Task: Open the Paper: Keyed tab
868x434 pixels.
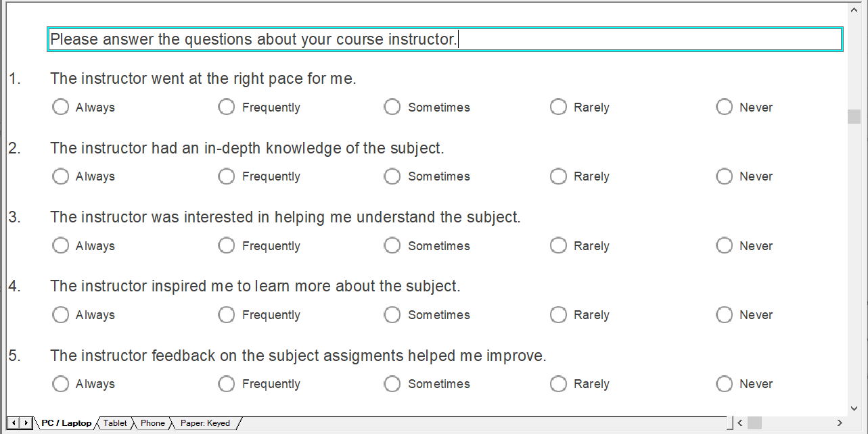Action: click(205, 423)
